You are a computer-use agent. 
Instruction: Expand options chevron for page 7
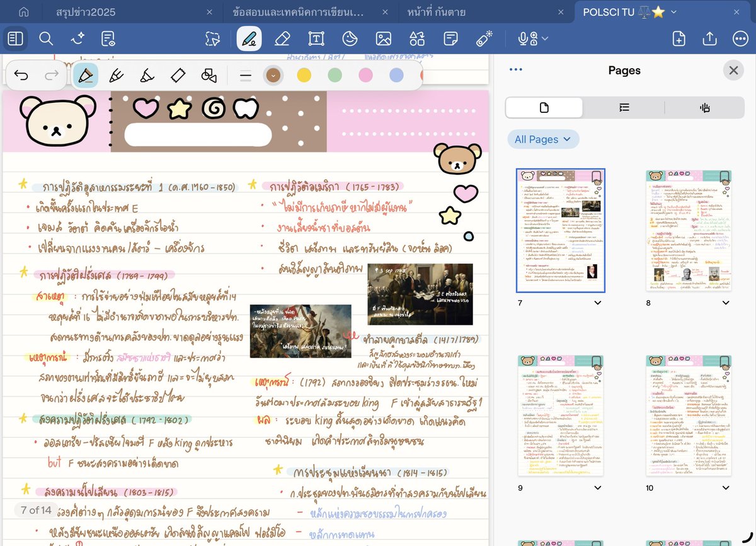point(597,303)
